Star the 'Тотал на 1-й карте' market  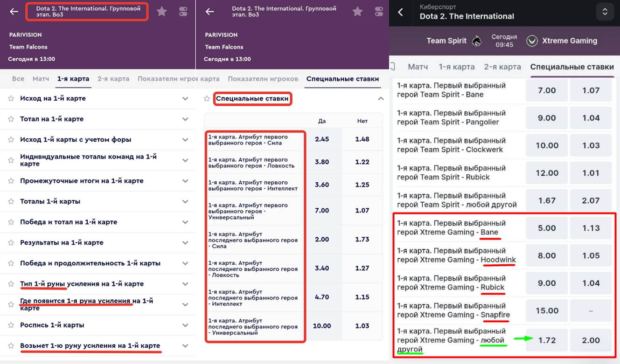pos(11,119)
